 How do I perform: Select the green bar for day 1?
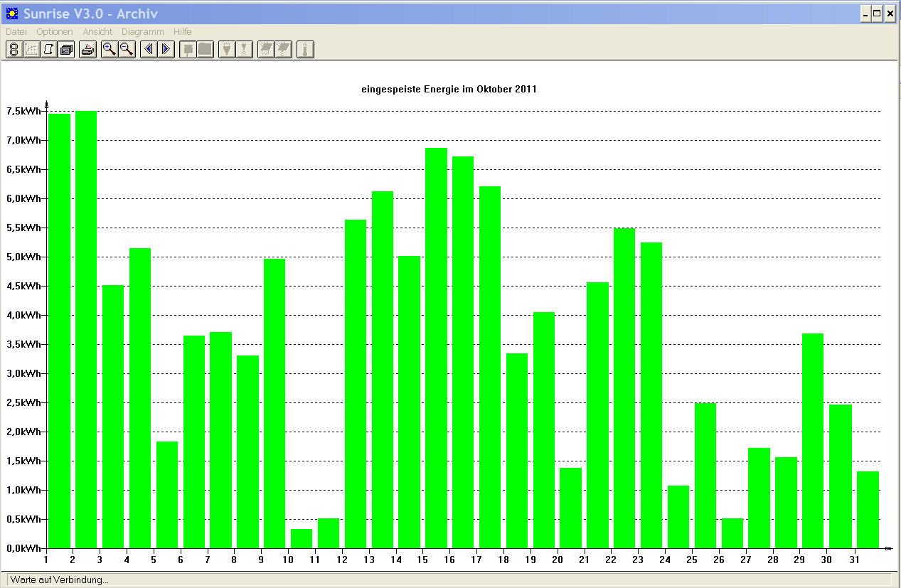[x=59, y=331]
